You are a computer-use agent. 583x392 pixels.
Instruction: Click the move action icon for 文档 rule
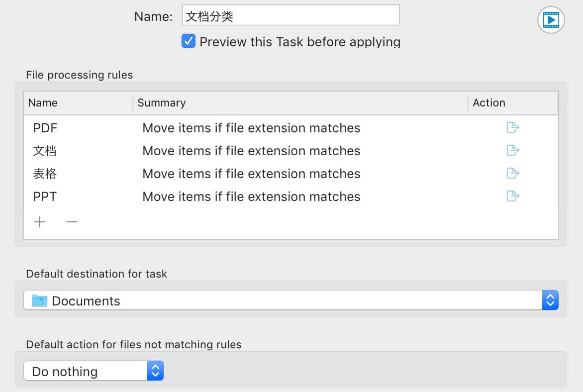click(x=513, y=150)
